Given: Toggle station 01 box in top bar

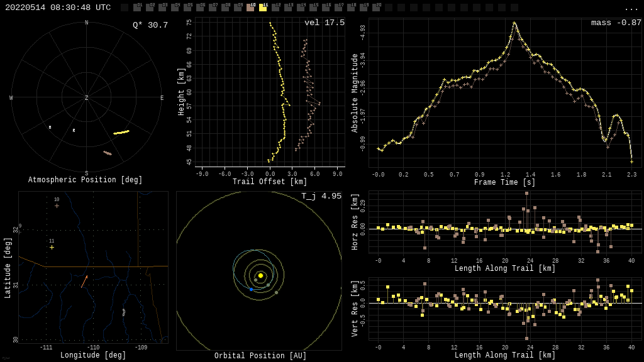Looking at the screenshot, I should [137, 8].
